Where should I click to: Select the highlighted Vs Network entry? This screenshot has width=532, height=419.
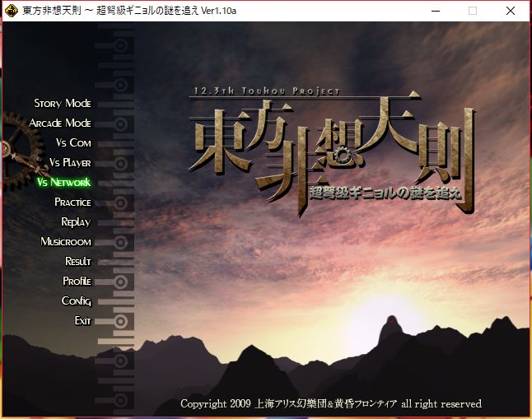(63, 182)
